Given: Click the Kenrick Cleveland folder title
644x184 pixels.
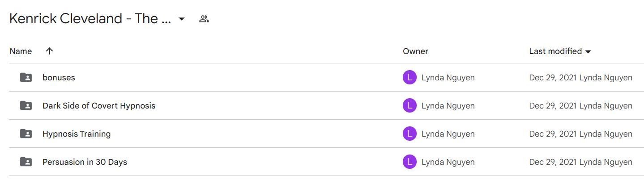Looking at the screenshot, I should click(90, 19).
